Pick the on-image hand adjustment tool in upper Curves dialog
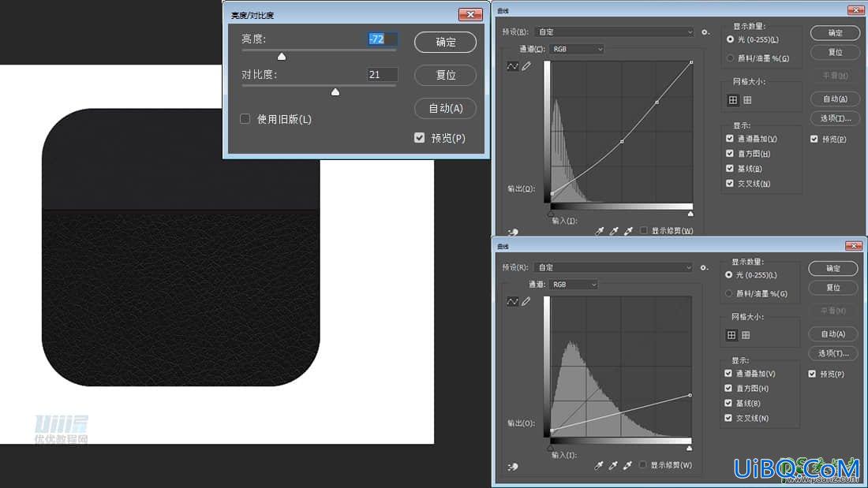This screenshot has height=488, width=868. [513, 233]
